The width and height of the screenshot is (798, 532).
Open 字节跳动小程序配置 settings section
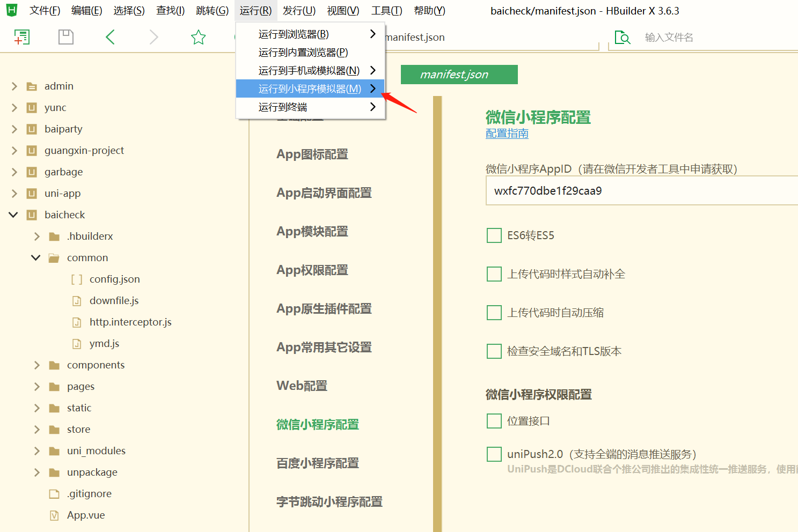[330, 502]
